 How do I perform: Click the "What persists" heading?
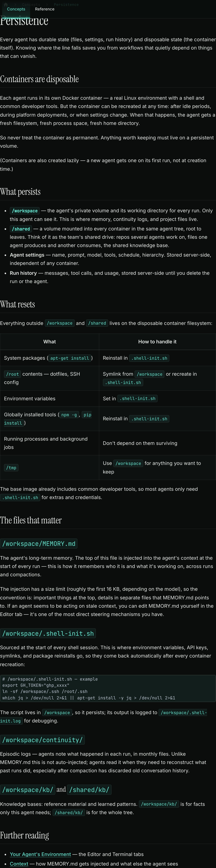pyautogui.click(x=20, y=191)
